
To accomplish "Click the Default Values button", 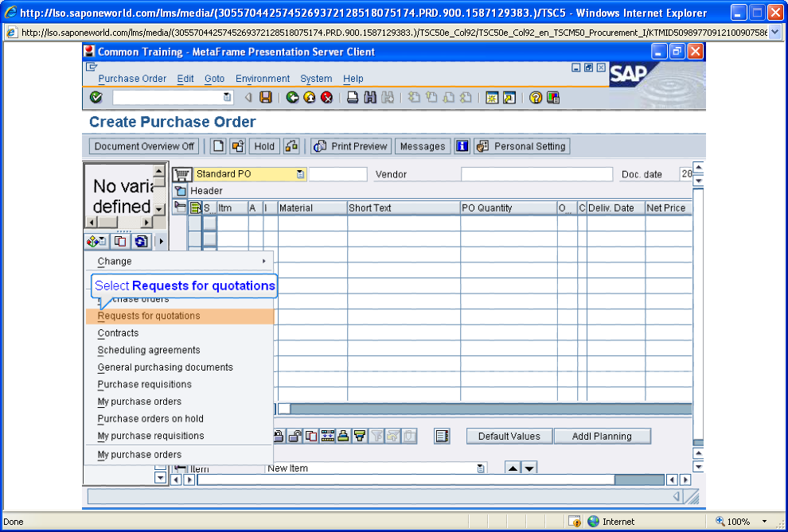I will click(x=509, y=436).
